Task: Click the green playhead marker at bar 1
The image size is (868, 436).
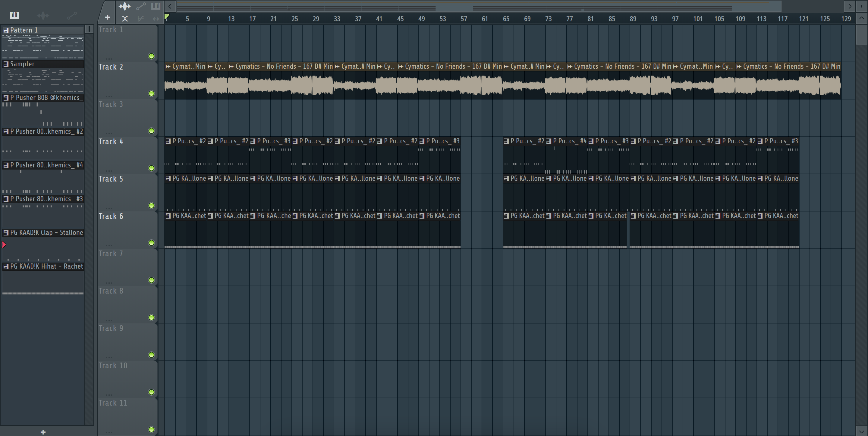Action: (x=166, y=17)
